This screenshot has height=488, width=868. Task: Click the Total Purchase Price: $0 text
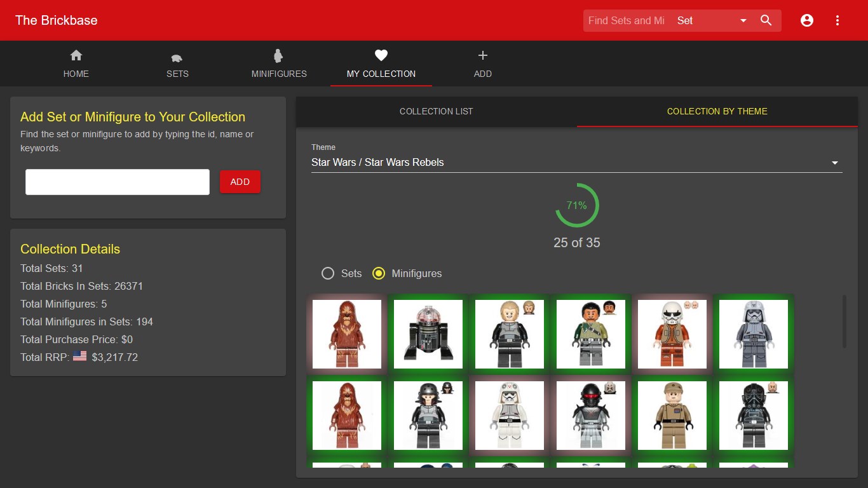point(76,339)
